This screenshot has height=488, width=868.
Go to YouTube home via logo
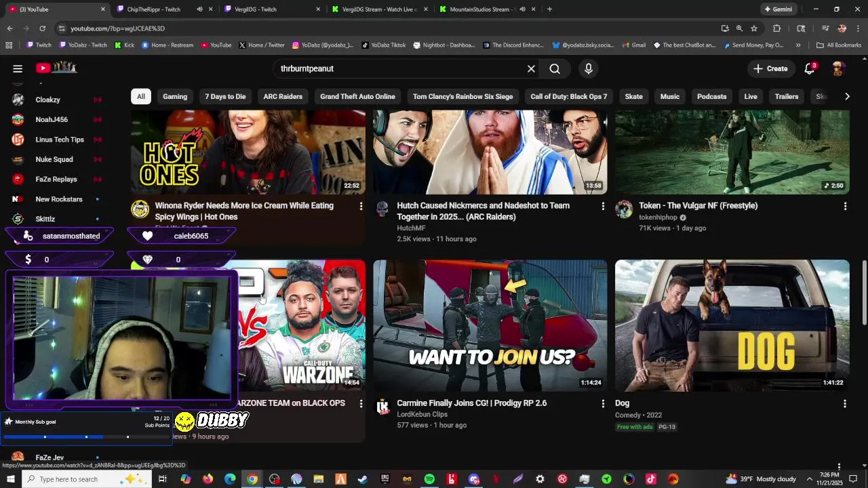(x=56, y=68)
